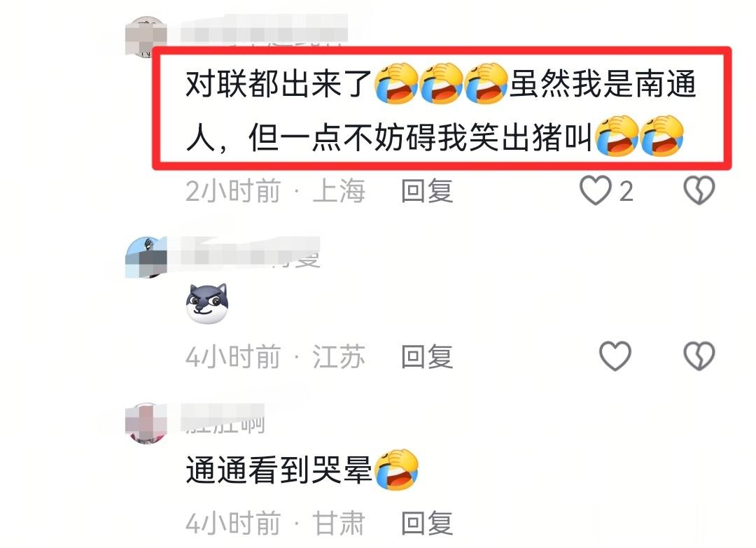
Task: Open the first commenter's avatar
Action: tap(146, 37)
